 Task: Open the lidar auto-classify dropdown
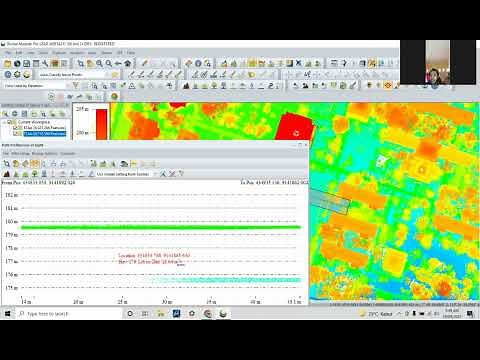click(x=74, y=75)
